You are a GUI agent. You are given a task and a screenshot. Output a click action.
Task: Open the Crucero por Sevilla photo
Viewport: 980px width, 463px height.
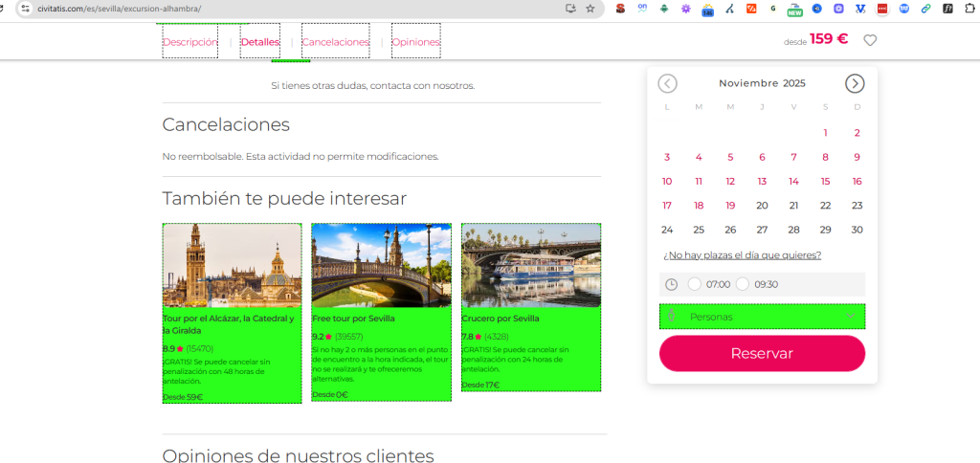[531, 265]
